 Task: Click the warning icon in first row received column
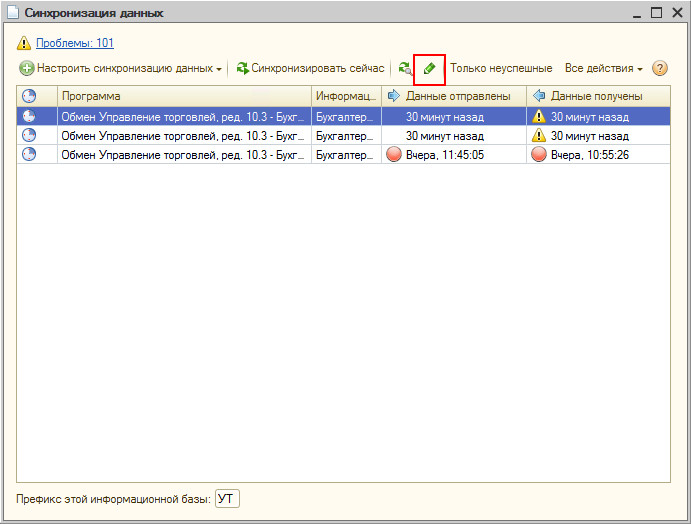tap(539, 116)
